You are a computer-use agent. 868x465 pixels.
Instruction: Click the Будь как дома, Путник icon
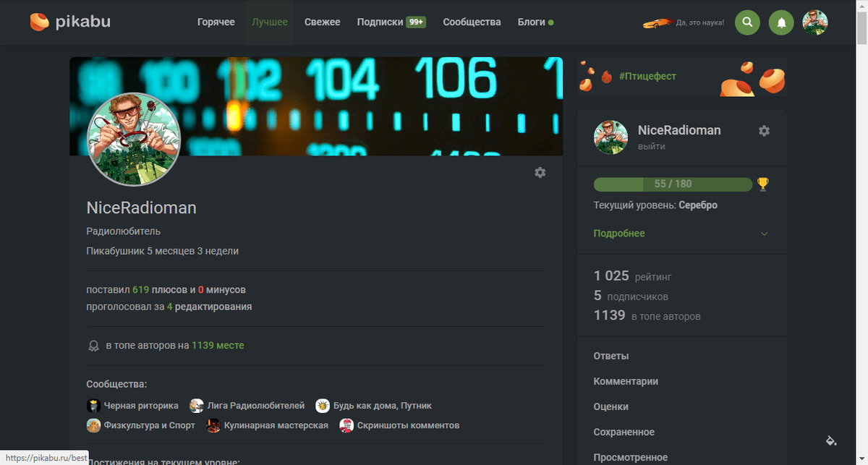[x=323, y=406]
